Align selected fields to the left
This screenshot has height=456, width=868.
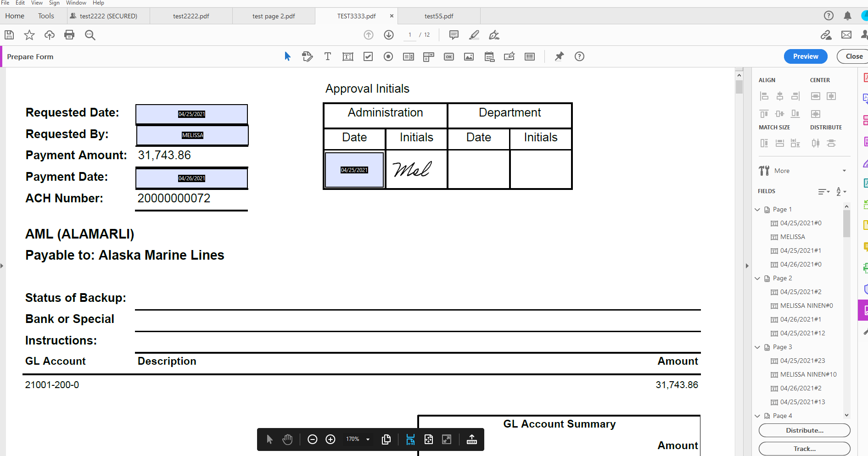pyautogui.click(x=764, y=96)
